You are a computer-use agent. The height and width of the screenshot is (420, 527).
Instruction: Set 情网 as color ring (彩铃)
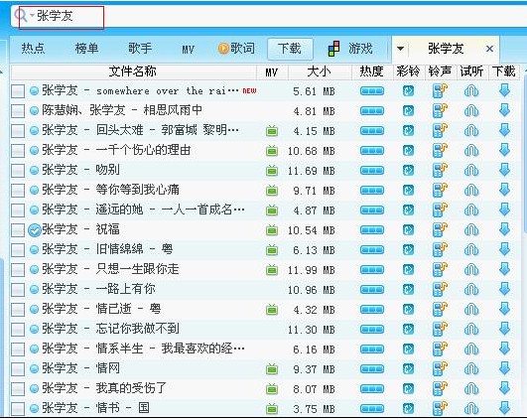pos(408,369)
